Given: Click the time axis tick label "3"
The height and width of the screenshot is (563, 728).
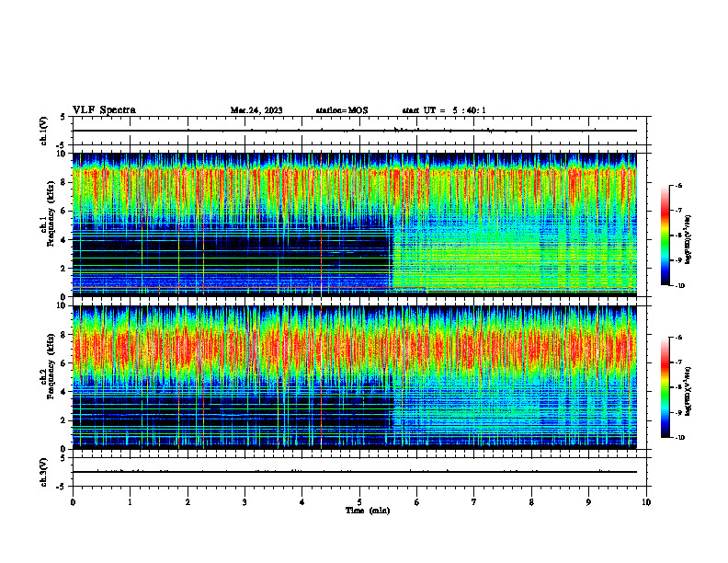Looking at the screenshot, I should (245, 502).
